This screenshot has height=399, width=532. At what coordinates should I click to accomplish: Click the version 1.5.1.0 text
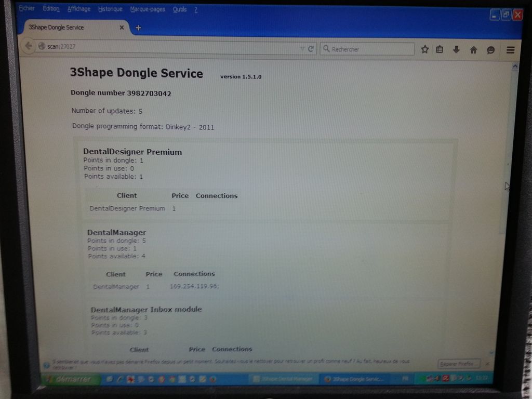(241, 77)
